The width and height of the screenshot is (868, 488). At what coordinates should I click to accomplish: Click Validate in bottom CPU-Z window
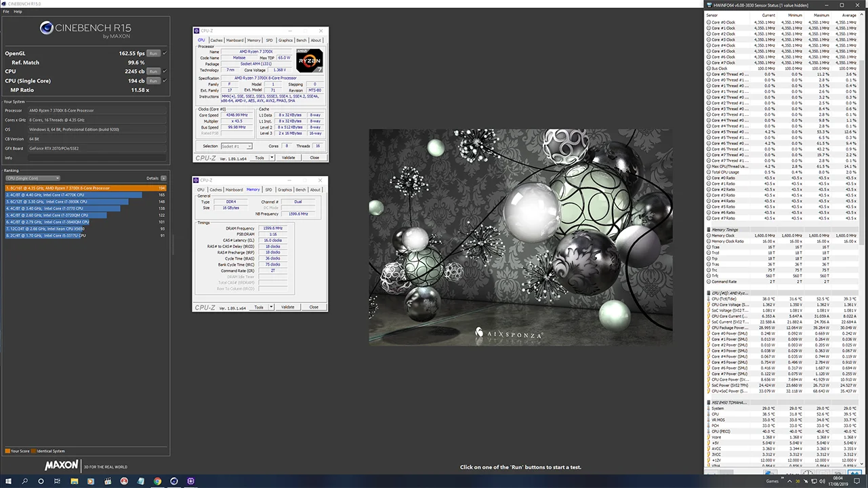tap(288, 306)
